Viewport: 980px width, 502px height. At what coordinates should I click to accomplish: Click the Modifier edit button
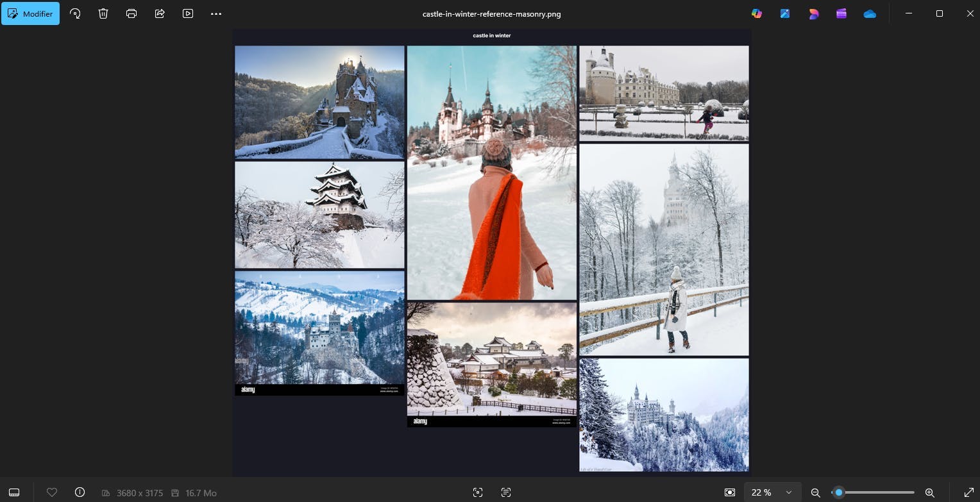pos(30,13)
